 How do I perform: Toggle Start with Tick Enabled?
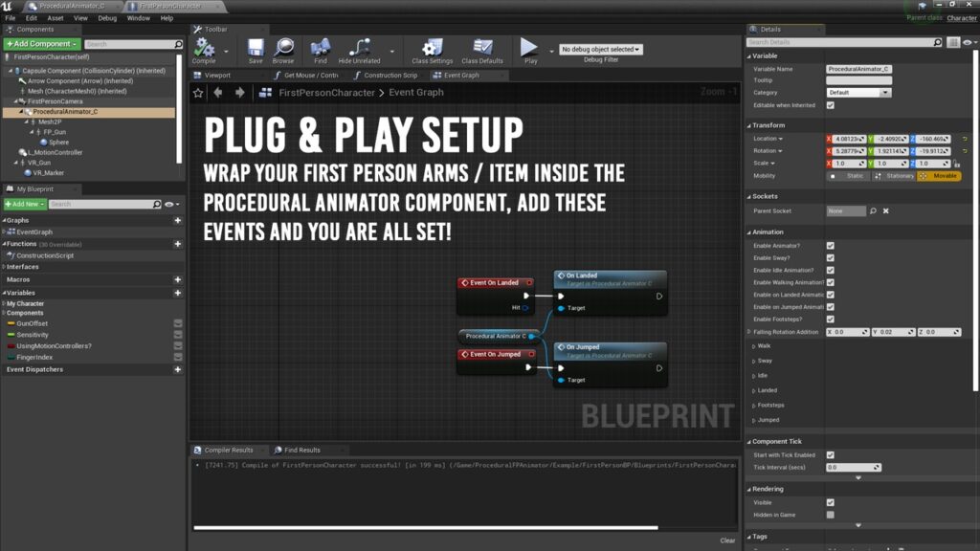pyautogui.click(x=830, y=455)
